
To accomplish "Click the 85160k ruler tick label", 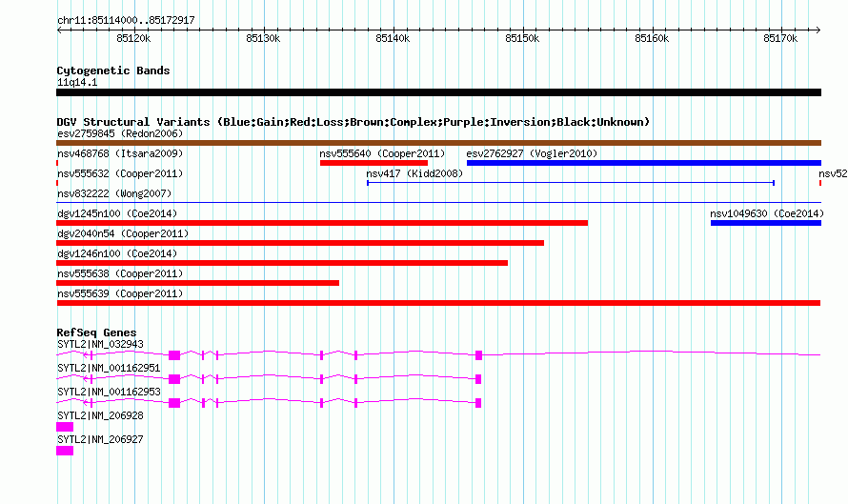I will [652, 38].
